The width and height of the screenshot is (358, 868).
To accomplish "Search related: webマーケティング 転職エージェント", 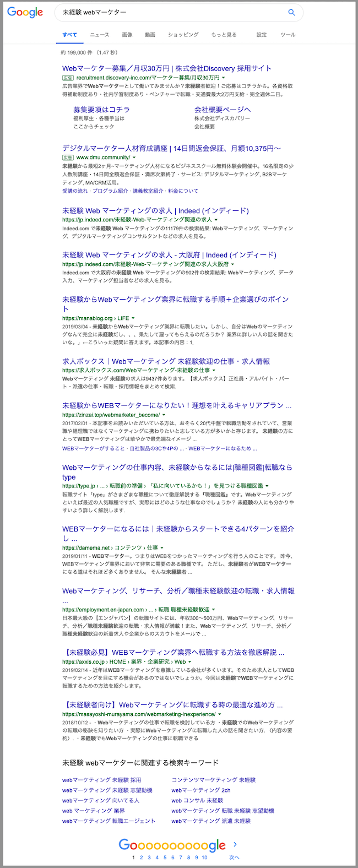I will pyautogui.click(x=109, y=821).
